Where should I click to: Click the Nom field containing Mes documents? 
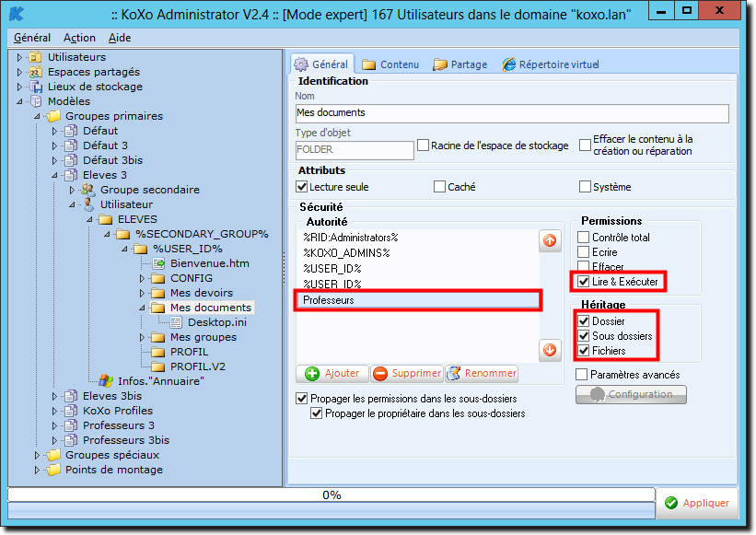[x=512, y=113]
